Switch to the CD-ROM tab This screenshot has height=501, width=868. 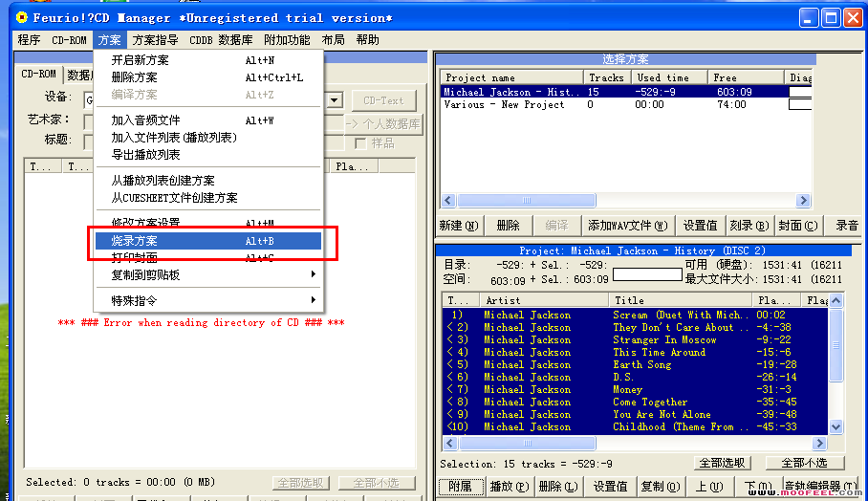[x=39, y=75]
